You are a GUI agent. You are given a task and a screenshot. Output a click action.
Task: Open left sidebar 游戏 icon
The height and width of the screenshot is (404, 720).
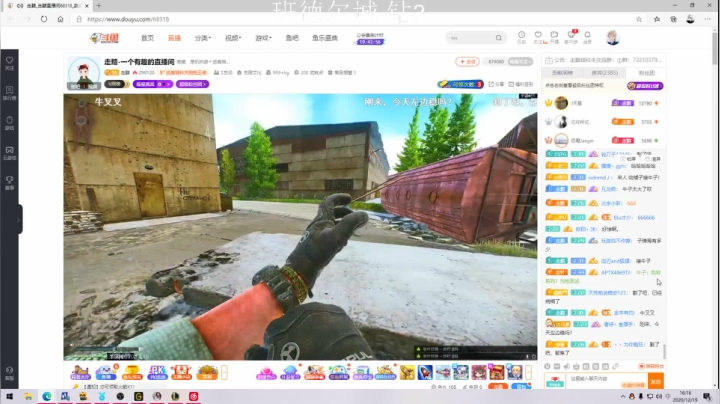coord(9,123)
